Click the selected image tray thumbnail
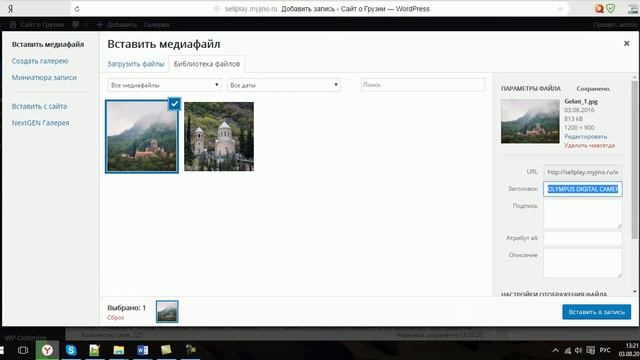The height and width of the screenshot is (360, 640). (x=167, y=311)
